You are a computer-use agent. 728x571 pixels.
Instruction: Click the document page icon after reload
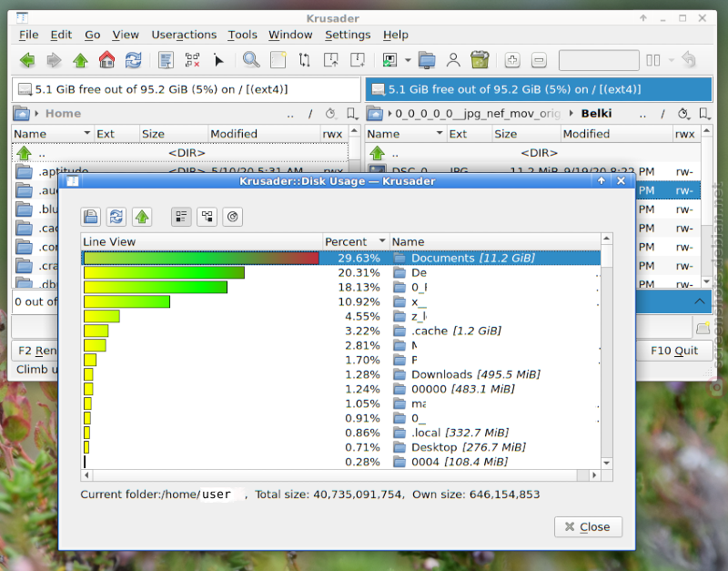(x=166, y=60)
